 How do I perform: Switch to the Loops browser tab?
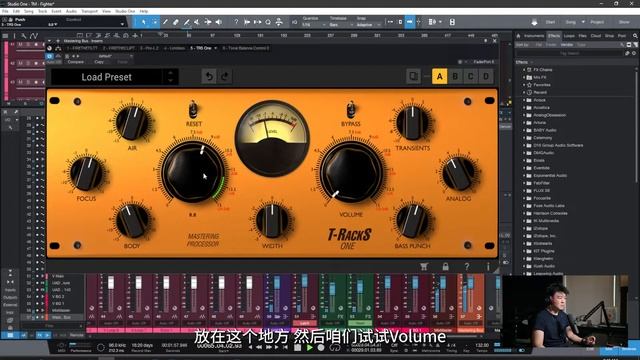[569, 36]
